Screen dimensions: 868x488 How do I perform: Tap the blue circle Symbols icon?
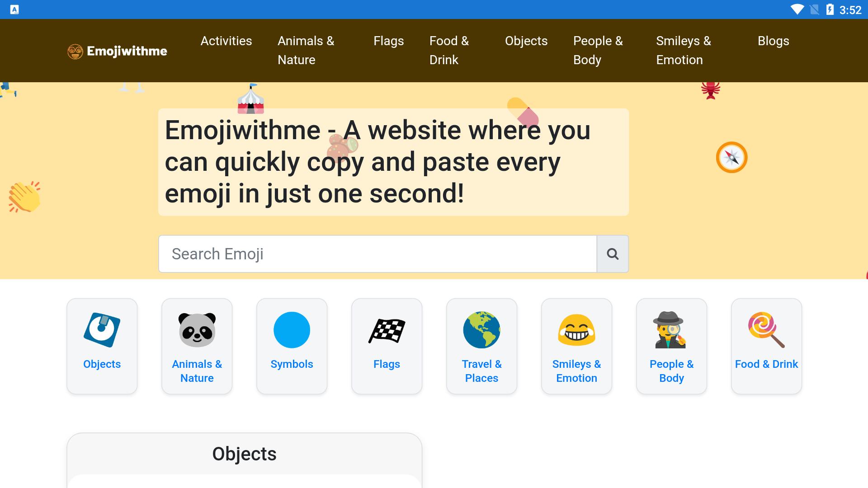click(292, 330)
